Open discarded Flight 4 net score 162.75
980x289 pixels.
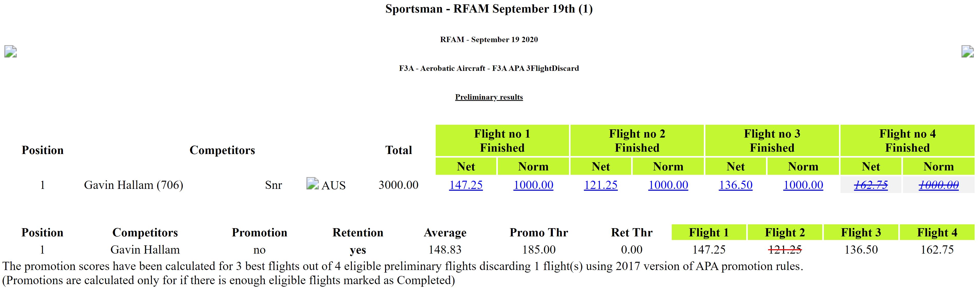tap(871, 185)
